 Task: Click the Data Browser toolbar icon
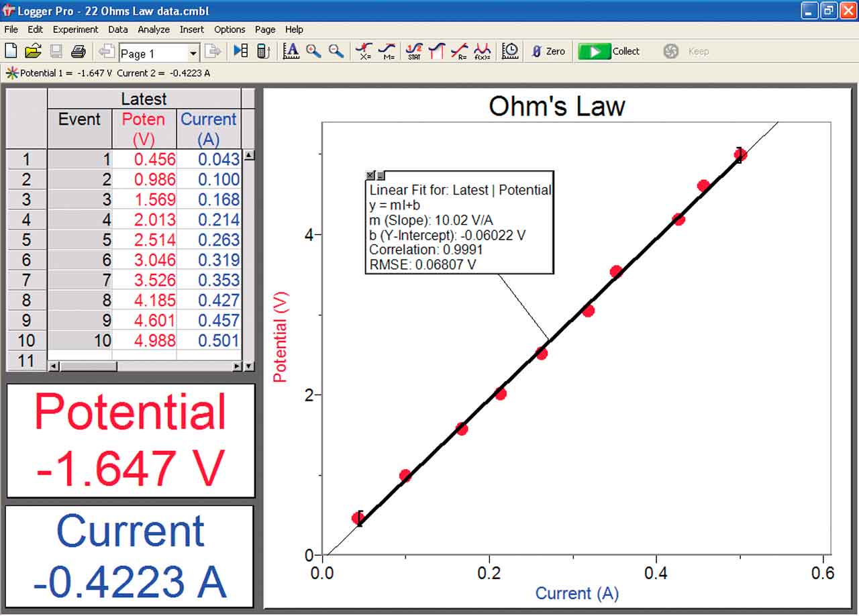point(241,51)
